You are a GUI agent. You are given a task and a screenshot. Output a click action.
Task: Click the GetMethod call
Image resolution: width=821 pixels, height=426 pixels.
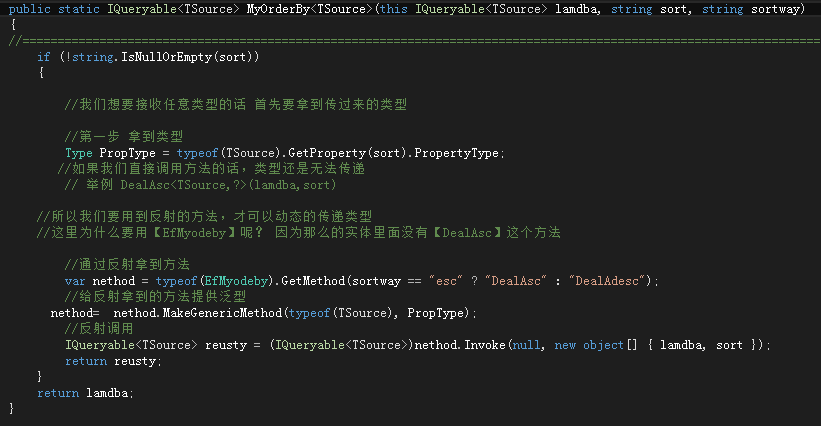coord(315,281)
